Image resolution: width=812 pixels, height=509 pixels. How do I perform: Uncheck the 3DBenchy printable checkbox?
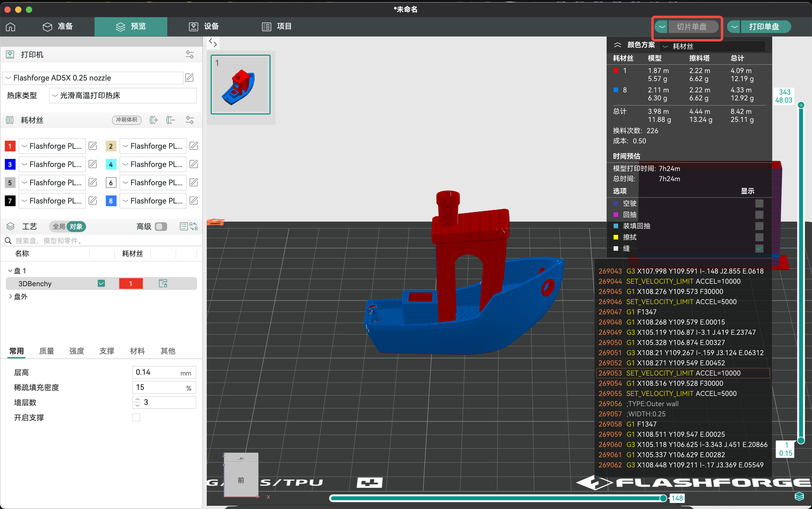(x=101, y=283)
